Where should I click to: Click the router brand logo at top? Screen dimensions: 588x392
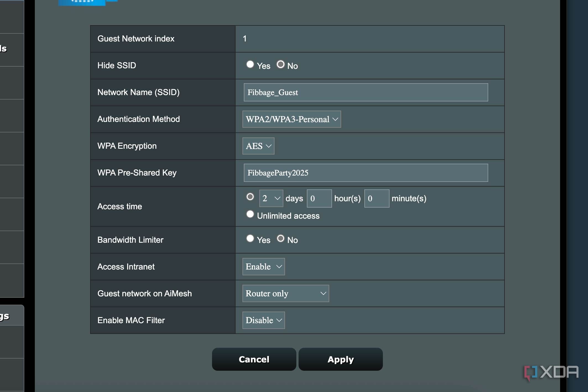point(82,3)
